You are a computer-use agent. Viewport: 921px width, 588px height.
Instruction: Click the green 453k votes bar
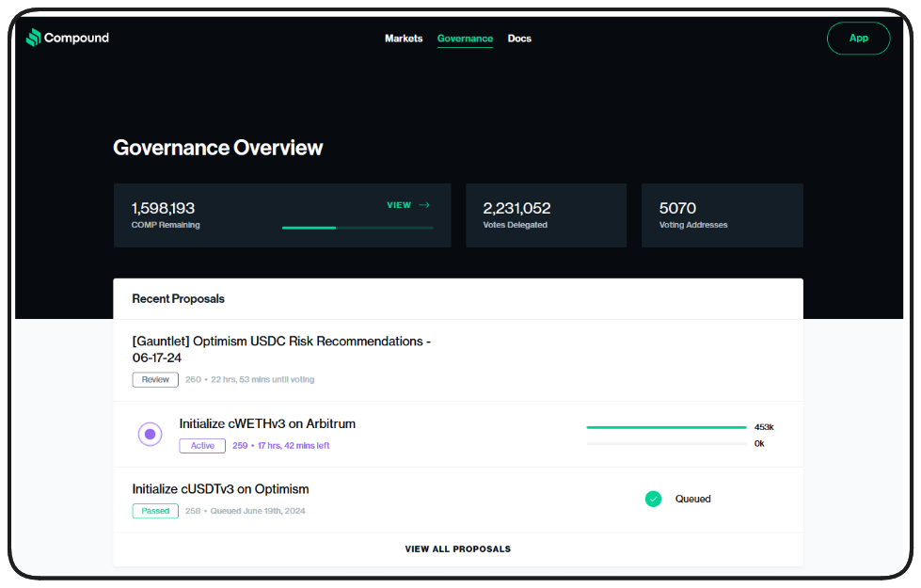[666, 427]
